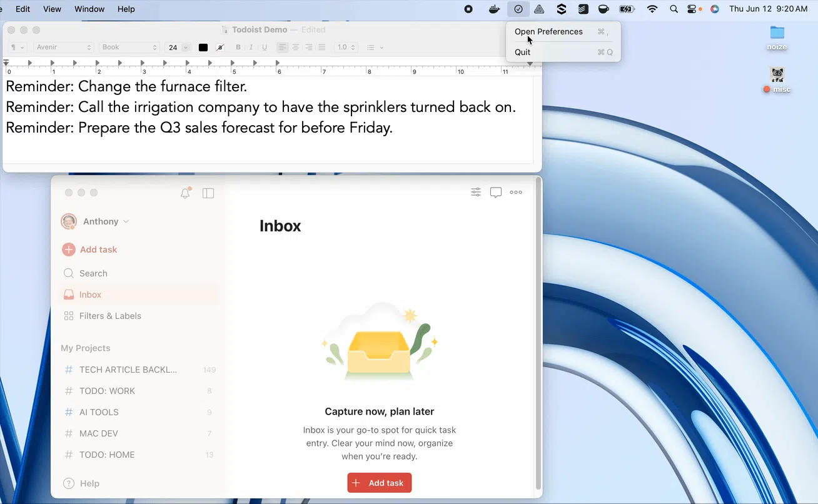Click the "Change the furnace filter" reminder line
818x504 pixels.
(x=127, y=86)
